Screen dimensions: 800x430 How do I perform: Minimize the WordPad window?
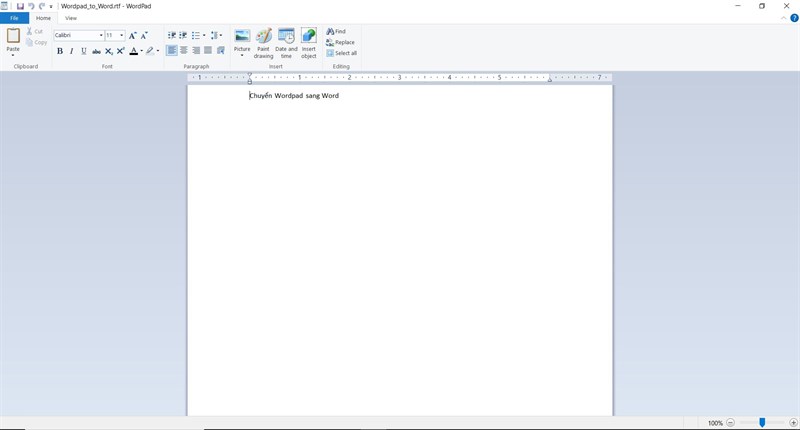pyautogui.click(x=738, y=6)
